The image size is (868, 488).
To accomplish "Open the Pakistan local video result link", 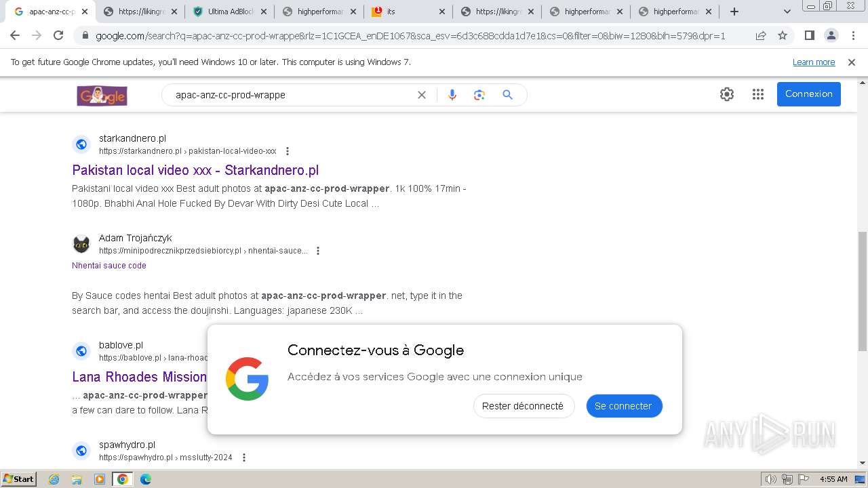I will pyautogui.click(x=195, y=170).
